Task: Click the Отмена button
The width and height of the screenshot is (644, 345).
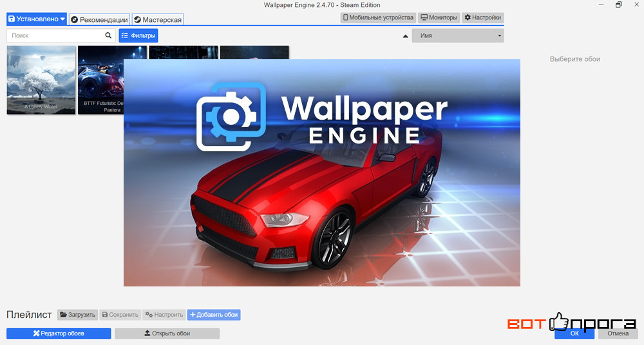Action: (618, 333)
